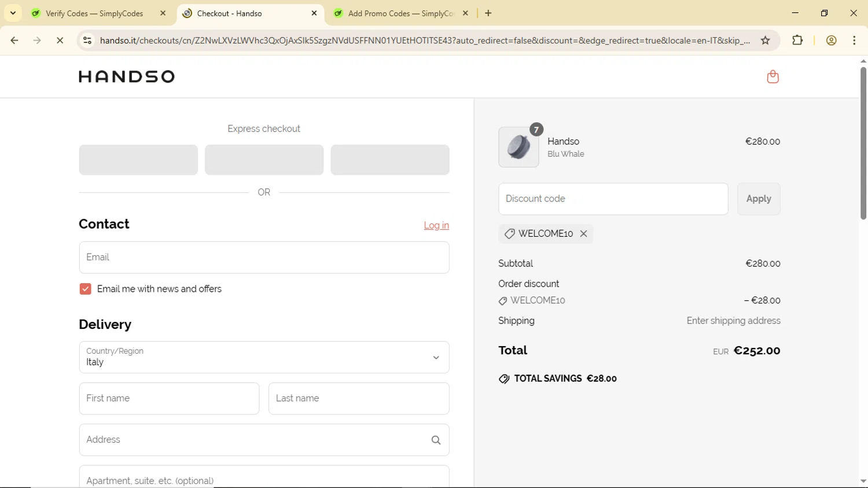The image size is (868, 488).
Task: Click the Order discount label
Action: (528, 284)
